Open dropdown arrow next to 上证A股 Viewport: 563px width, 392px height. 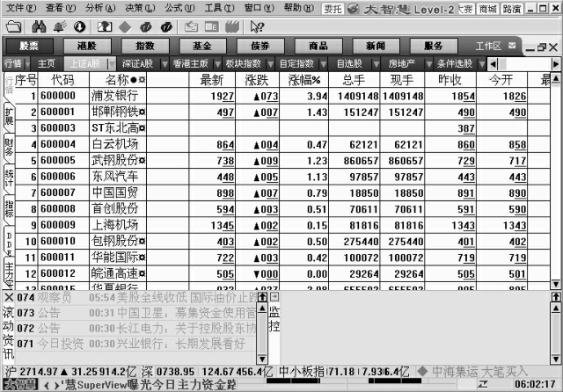coord(112,64)
